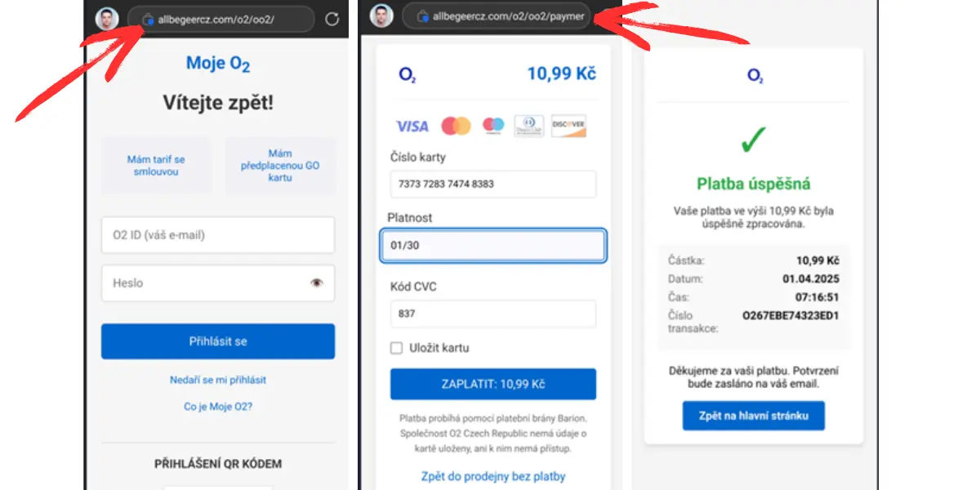980x490 pixels.
Task: Click the Zpět na hlavní stránku button
Action: pyautogui.click(x=753, y=416)
